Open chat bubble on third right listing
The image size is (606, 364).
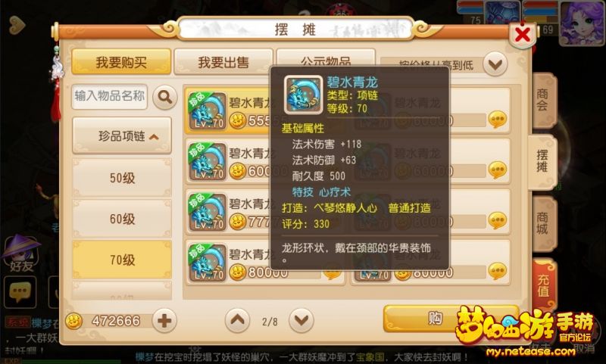(498, 220)
